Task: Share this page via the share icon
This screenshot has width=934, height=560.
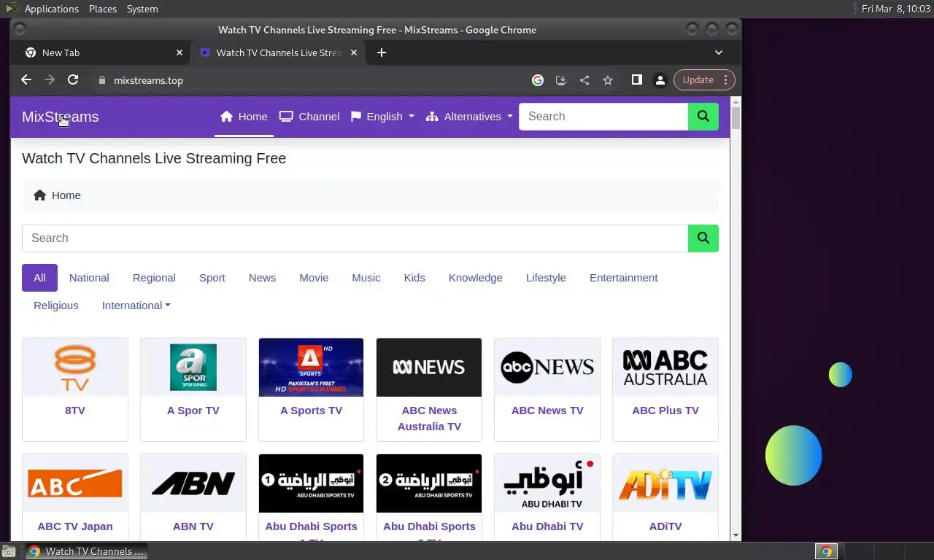Action: (584, 80)
